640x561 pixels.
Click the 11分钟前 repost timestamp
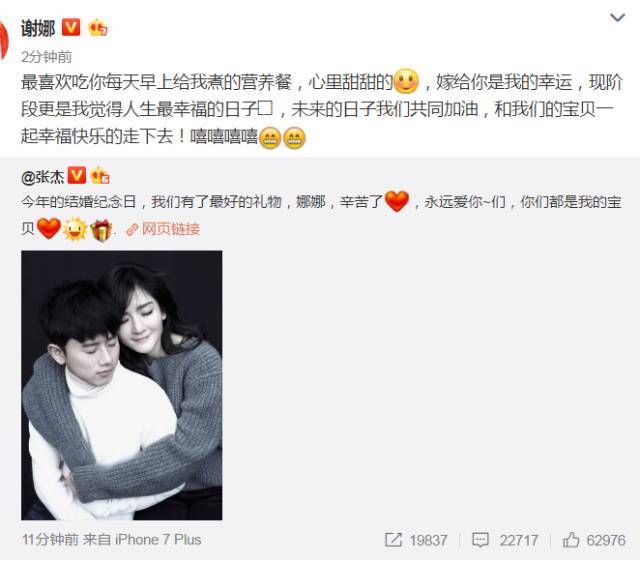(x=50, y=540)
